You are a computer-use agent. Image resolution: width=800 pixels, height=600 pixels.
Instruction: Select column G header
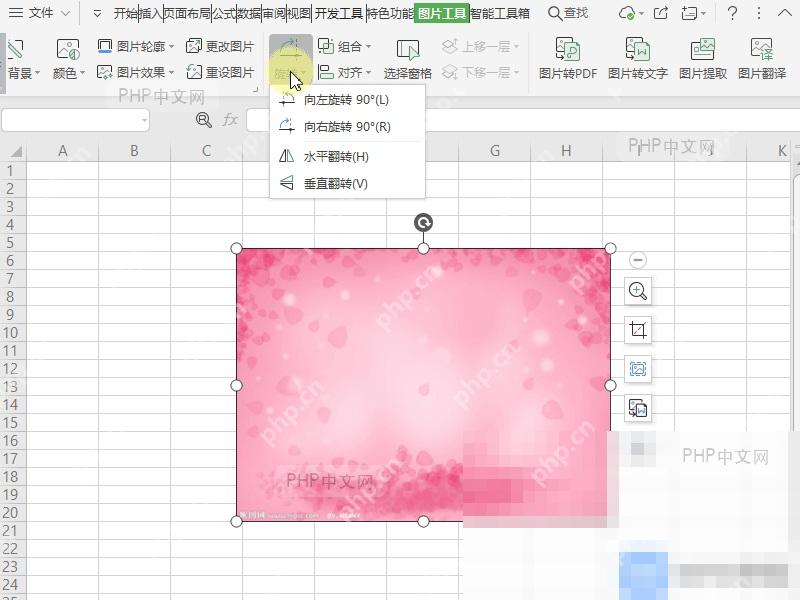pos(494,151)
